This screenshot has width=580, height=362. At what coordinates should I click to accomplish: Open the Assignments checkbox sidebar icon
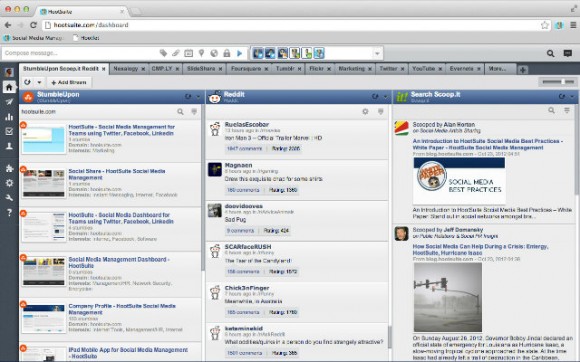pos(9,131)
